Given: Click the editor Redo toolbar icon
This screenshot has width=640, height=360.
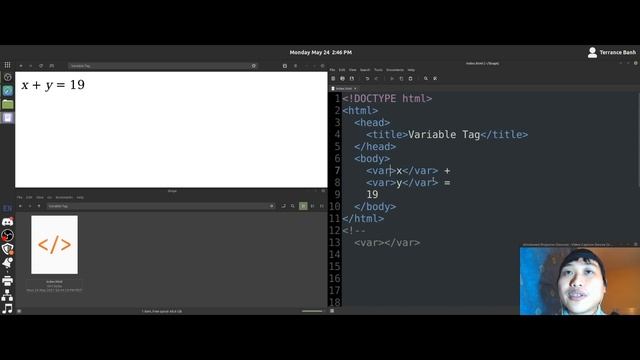Looking at the screenshot, I should point(377,78).
